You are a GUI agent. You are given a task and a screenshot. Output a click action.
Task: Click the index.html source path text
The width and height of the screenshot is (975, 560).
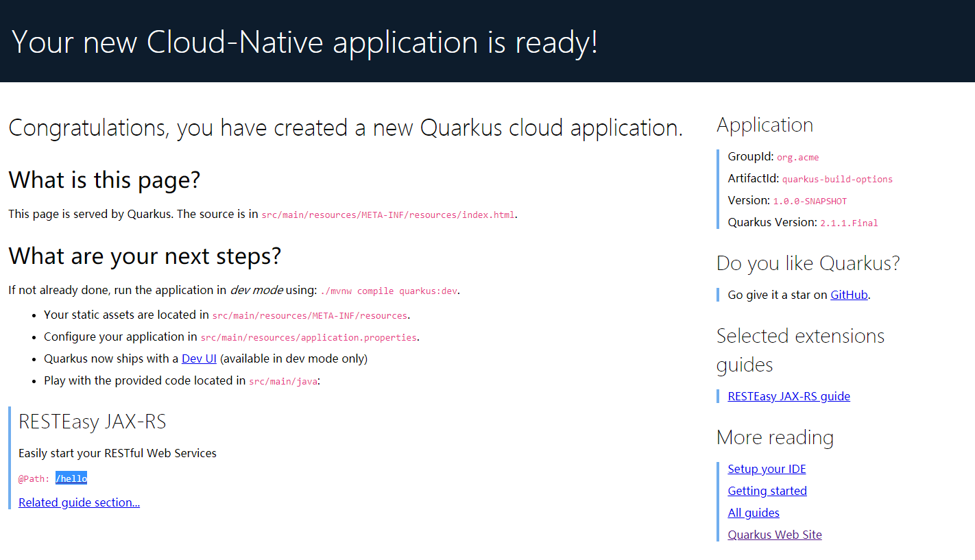pyautogui.click(x=387, y=215)
